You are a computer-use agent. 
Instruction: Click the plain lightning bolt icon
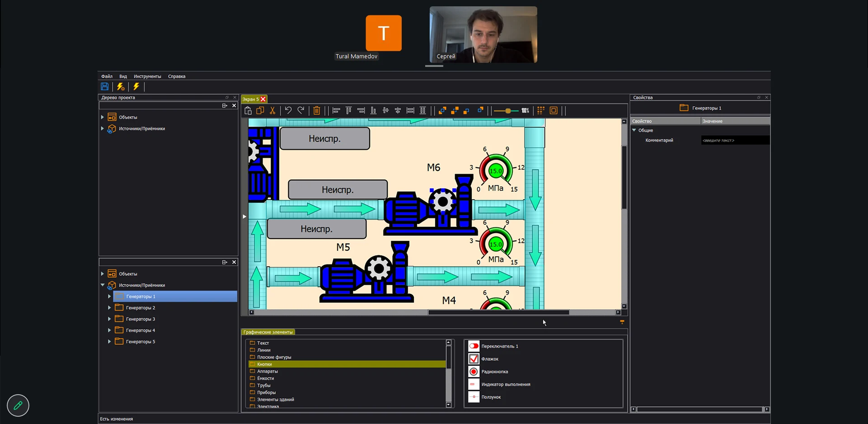[x=136, y=86]
